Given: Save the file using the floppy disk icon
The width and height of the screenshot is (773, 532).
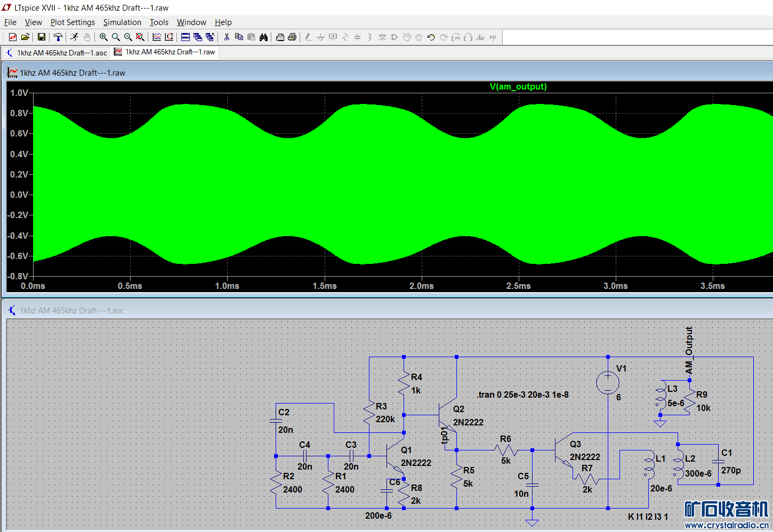Looking at the screenshot, I should point(42,37).
